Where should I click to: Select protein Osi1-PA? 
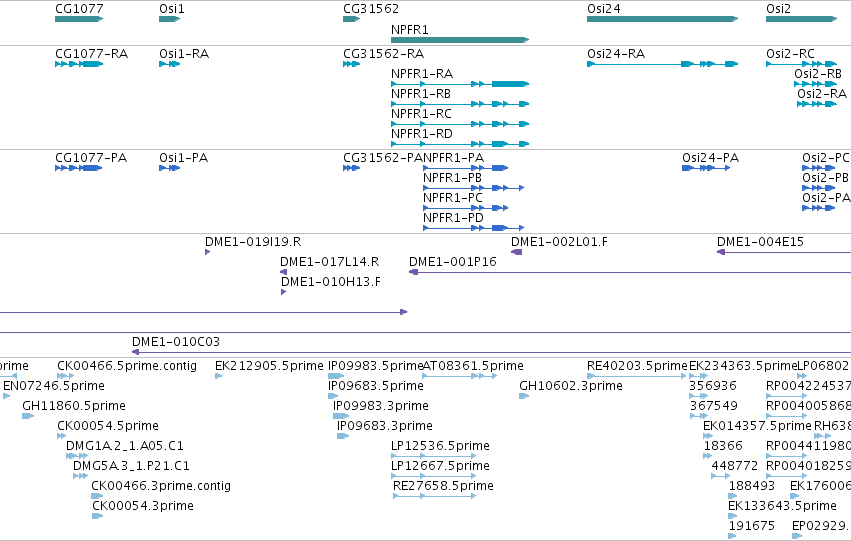pyautogui.click(x=169, y=168)
